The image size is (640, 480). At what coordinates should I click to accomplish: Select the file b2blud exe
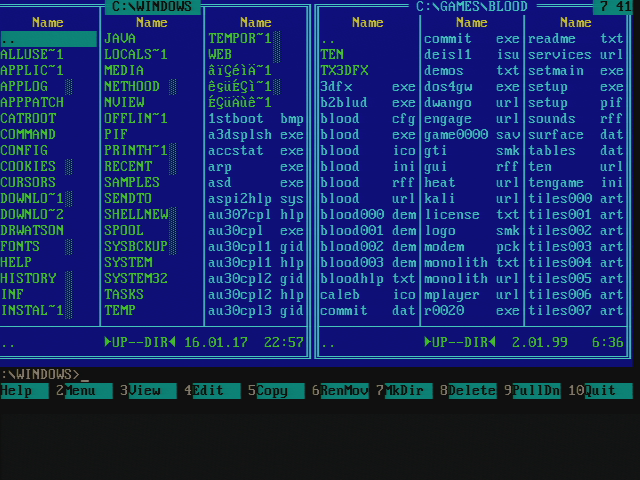(x=368, y=102)
